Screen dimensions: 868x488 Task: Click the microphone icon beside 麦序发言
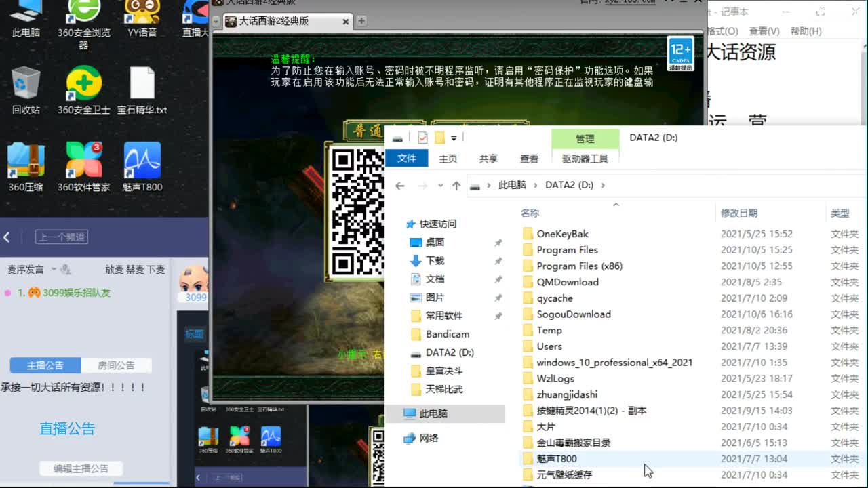coord(66,270)
